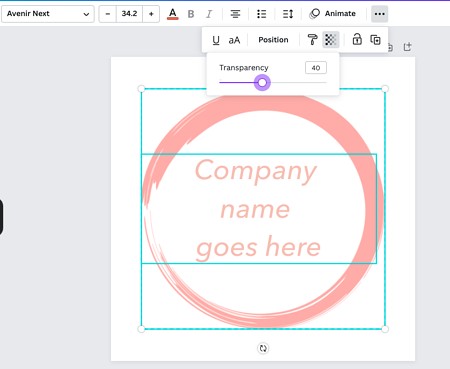Increase font size with plus button
450x369 pixels.
click(x=151, y=14)
